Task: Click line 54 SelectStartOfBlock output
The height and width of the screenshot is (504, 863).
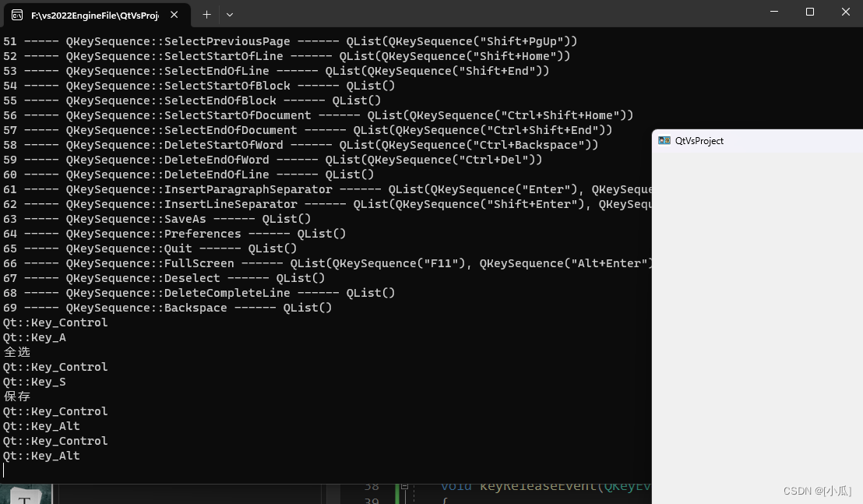Action: pyautogui.click(x=199, y=86)
